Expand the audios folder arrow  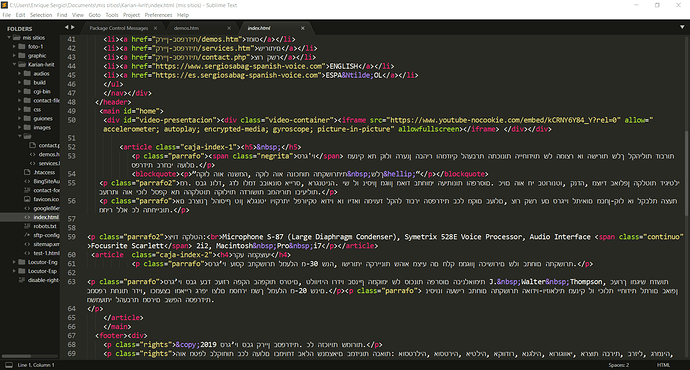pyautogui.click(x=19, y=73)
